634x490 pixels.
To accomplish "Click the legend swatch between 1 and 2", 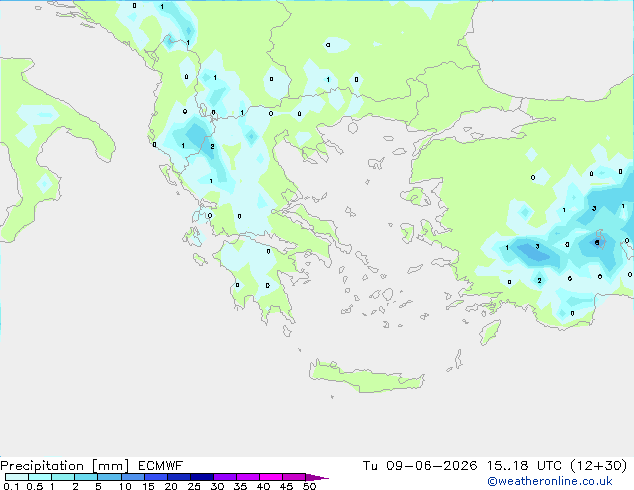I will coord(63,477).
